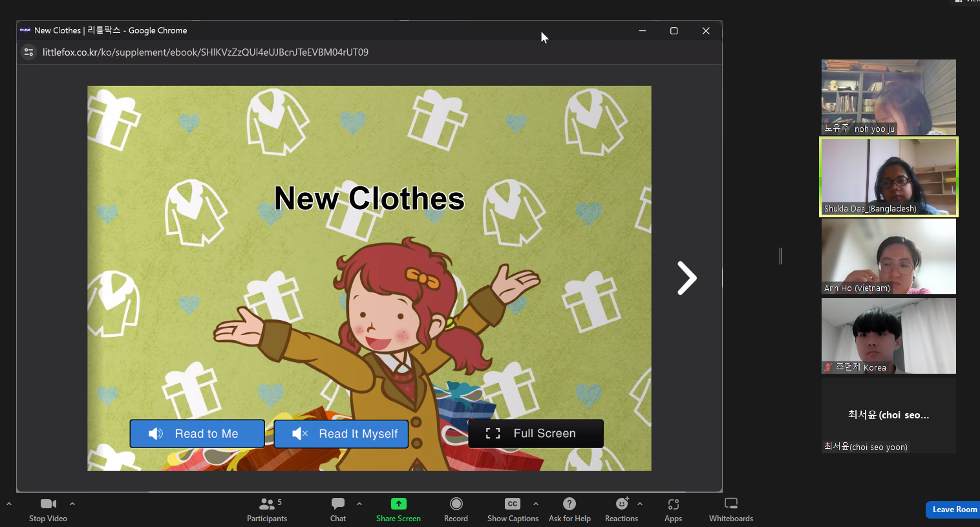Expand the reactions options arrow

point(640,503)
